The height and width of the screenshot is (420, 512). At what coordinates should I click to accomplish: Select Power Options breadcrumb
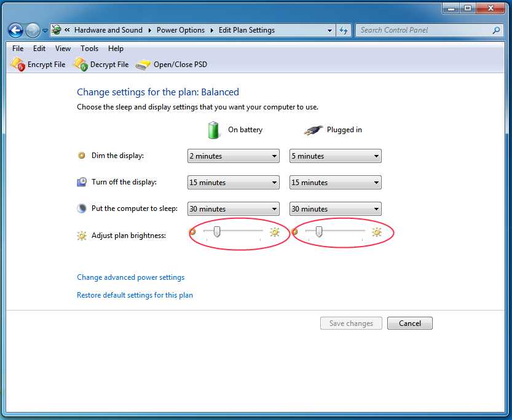(181, 30)
